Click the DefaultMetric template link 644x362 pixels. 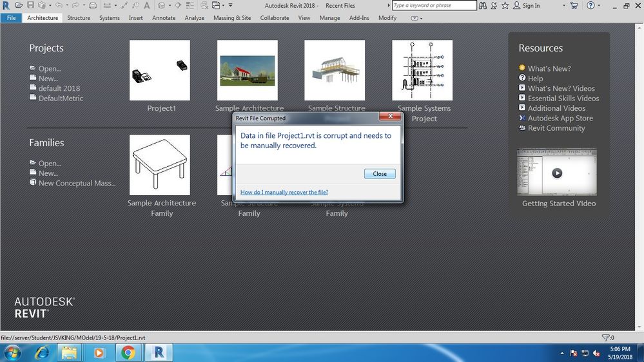(x=61, y=98)
